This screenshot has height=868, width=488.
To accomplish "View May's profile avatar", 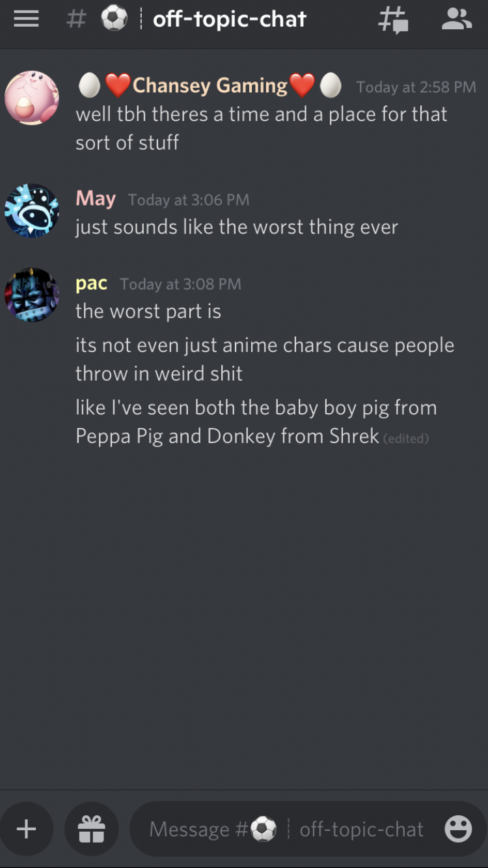I will [x=32, y=210].
